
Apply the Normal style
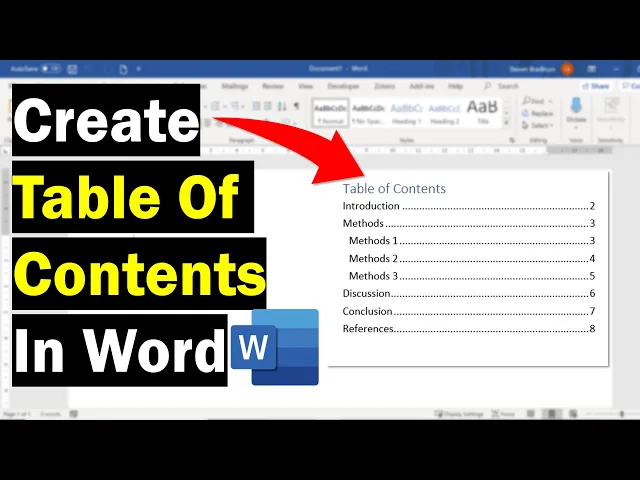click(330, 113)
